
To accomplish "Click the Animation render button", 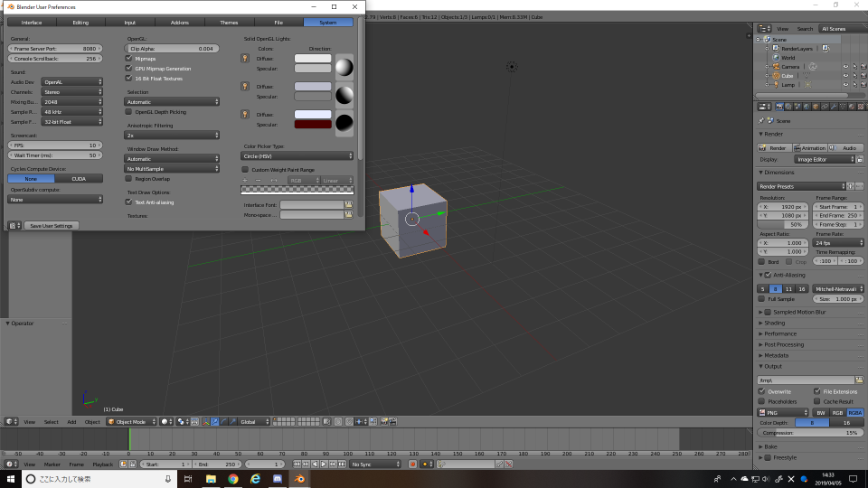I will coord(810,147).
